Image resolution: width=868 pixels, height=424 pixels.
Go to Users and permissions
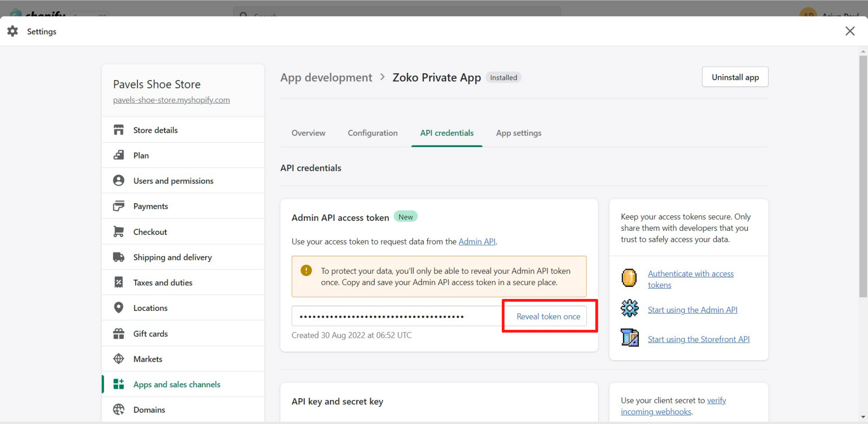click(183, 180)
